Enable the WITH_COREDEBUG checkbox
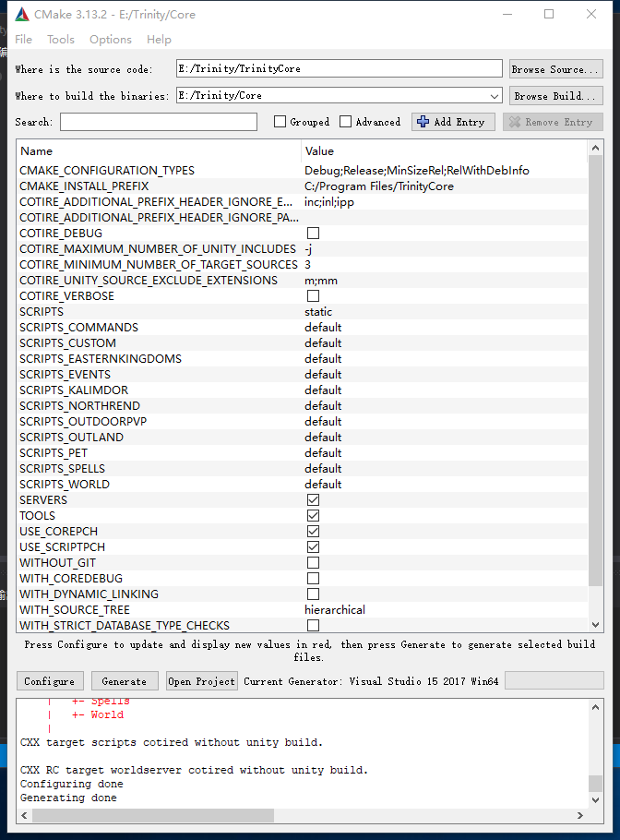 coord(313,578)
